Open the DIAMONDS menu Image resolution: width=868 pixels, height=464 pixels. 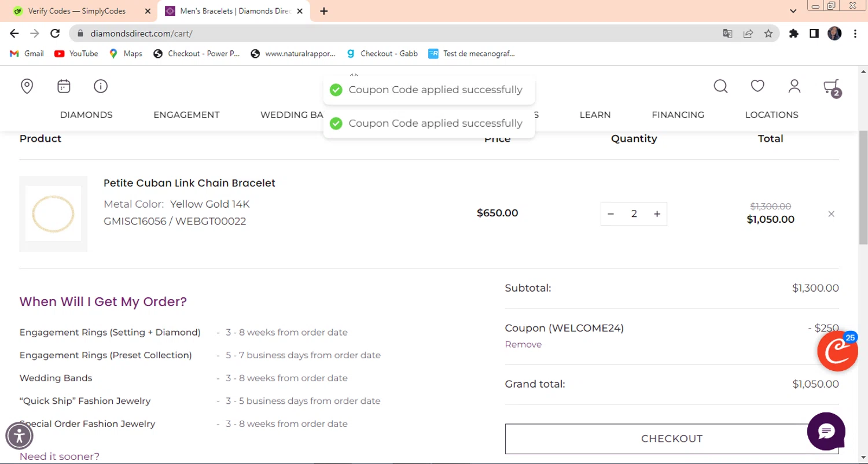pyautogui.click(x=86, y=115)
